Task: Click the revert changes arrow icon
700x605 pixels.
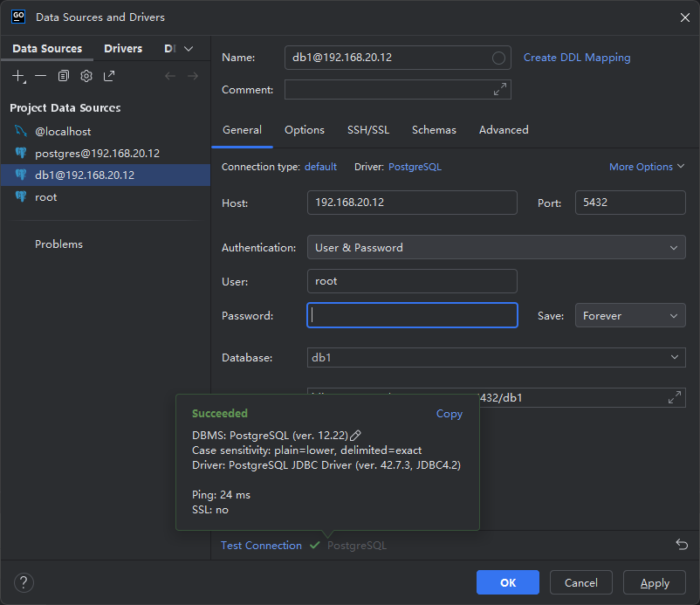Action: tap(682, 545)
